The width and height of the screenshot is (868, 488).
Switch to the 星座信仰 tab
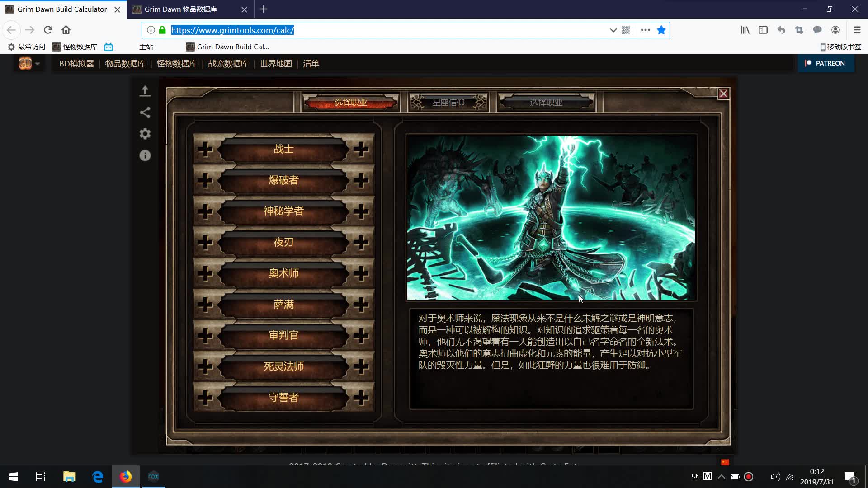(448, 103)
